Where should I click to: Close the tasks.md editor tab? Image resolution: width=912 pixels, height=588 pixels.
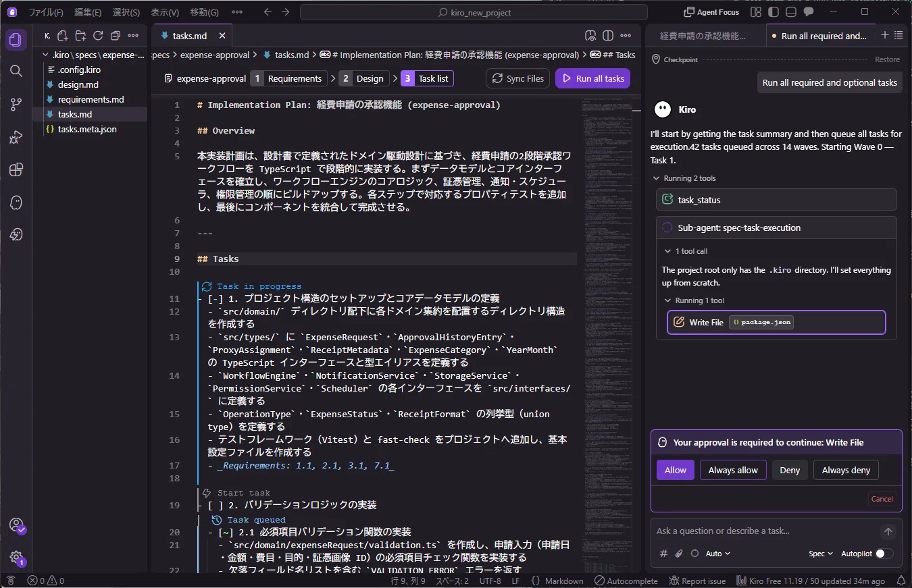[222, 36]
